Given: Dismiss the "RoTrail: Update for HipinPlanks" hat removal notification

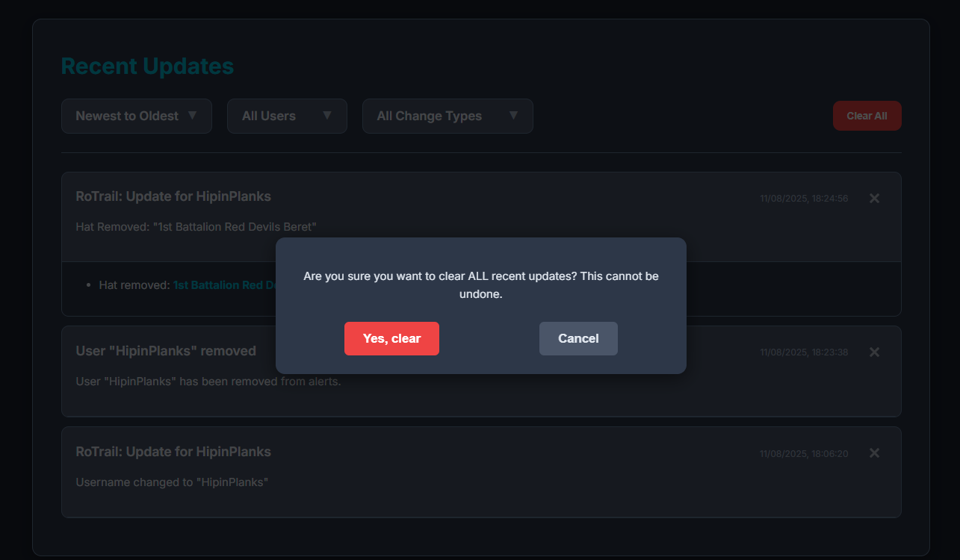Looking at the screenshot, I should (874, 198).
